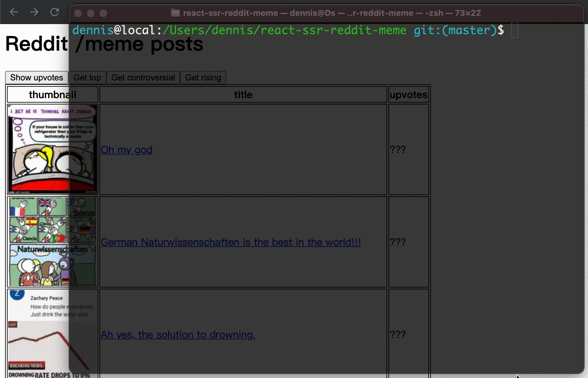Reload the page with the refresh icon

click(x=54, y=12)
